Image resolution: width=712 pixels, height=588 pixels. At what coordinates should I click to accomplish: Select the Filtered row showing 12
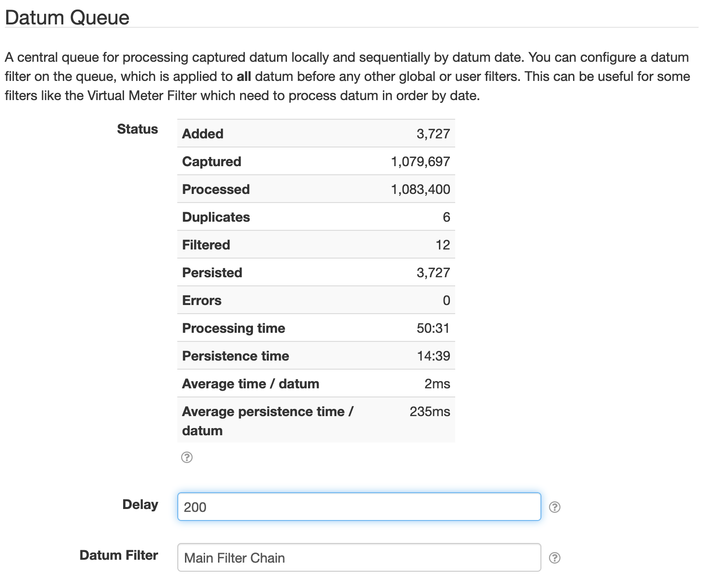[316, 244]
